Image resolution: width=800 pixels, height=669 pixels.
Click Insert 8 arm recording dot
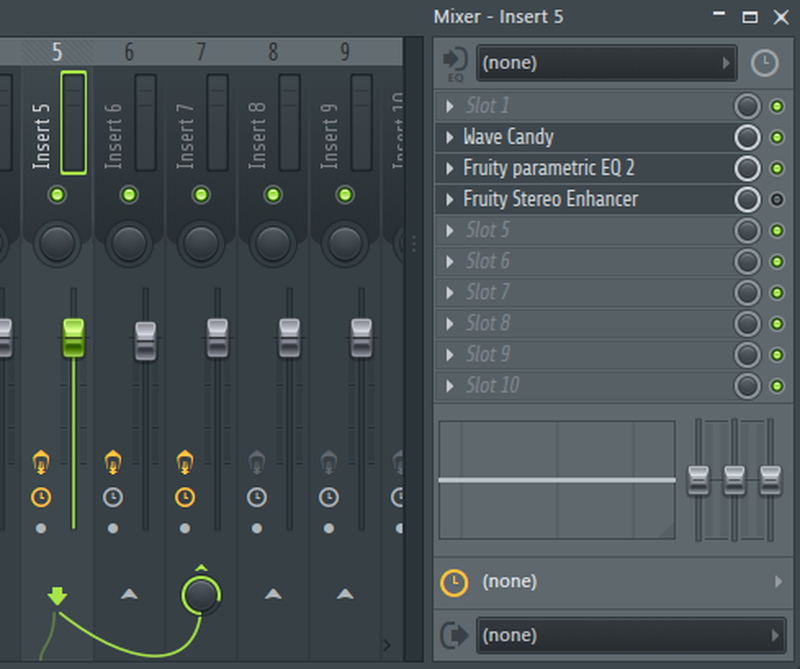[x=257, y=528]
